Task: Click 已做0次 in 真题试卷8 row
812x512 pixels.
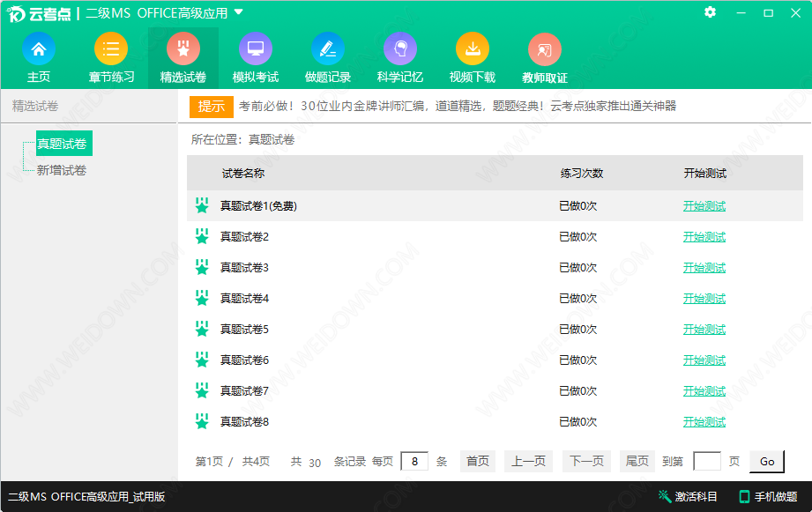Action: [578, 422]
